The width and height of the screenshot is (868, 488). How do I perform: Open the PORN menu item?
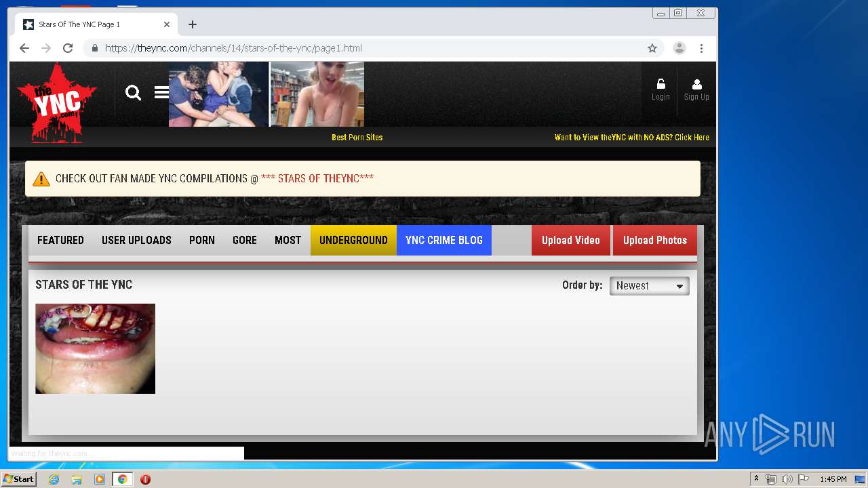click(202, 241)
